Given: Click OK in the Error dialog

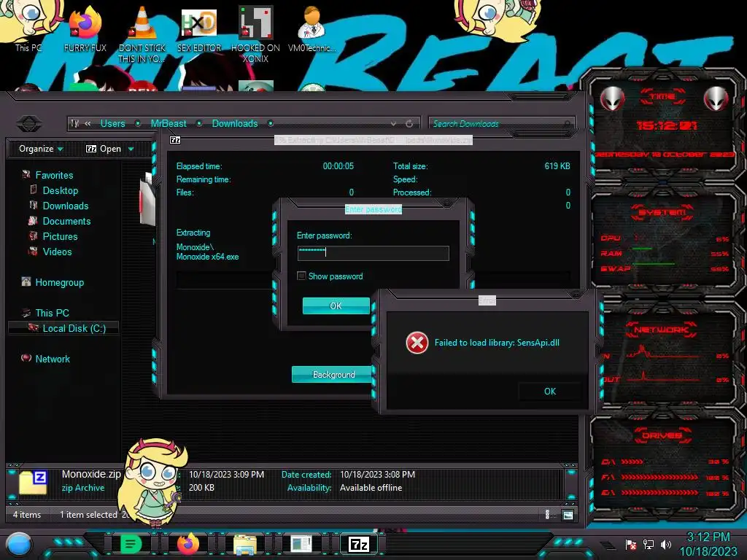Looking at the screenshot, I should tap(550, 392).
